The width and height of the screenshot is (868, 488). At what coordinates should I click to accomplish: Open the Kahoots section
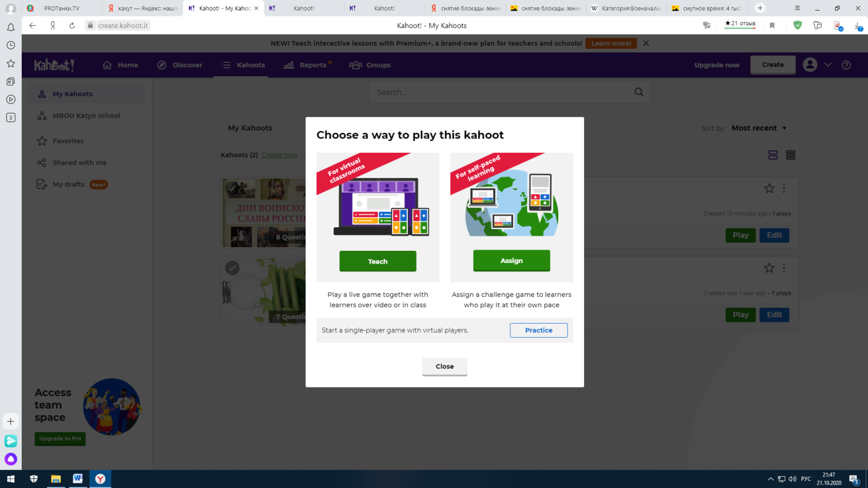pos(243,65)
